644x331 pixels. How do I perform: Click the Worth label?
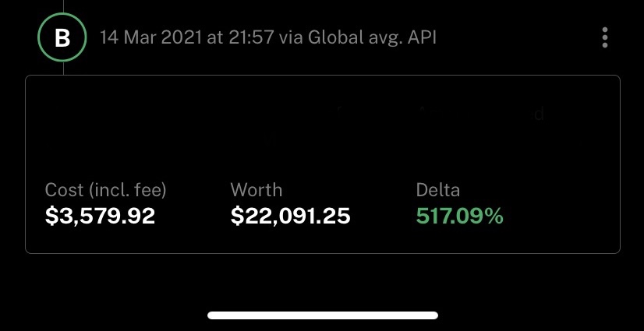tap(257, 190)
